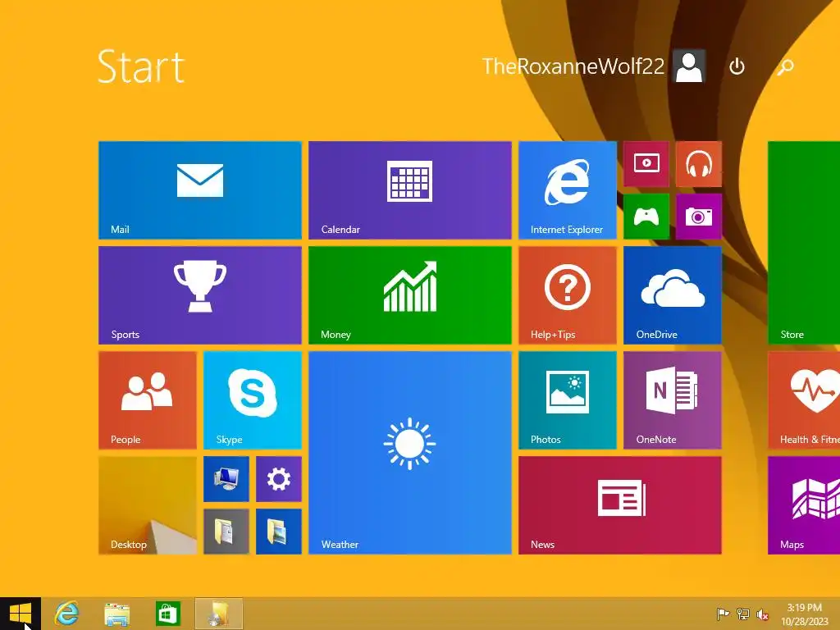Open the Action Center flag icon
Screen dimensions: 840x630
point(723,614)
